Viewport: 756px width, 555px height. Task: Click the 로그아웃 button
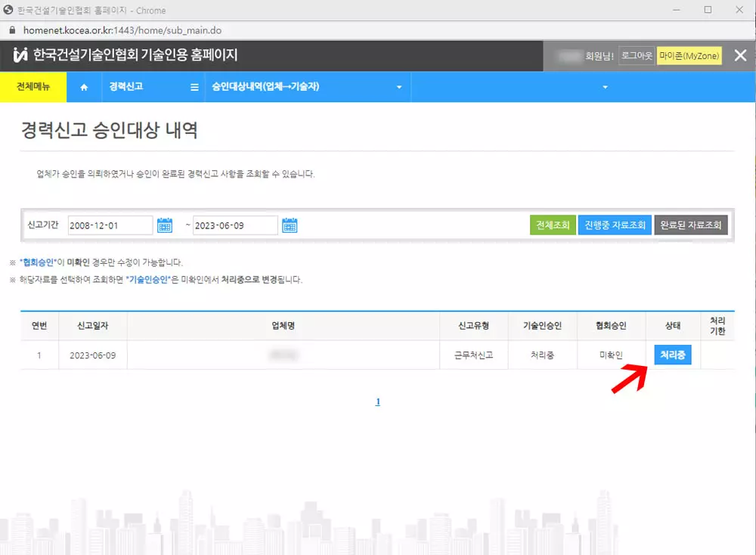point(636,55)
